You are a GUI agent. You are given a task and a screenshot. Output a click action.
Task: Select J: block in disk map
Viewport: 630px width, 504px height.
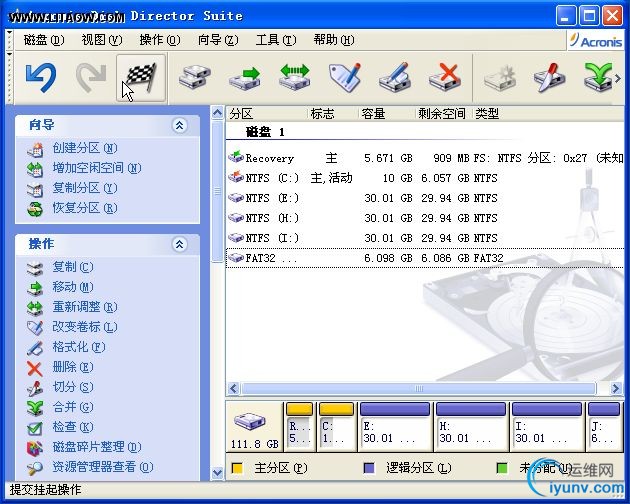click(604, 427)
